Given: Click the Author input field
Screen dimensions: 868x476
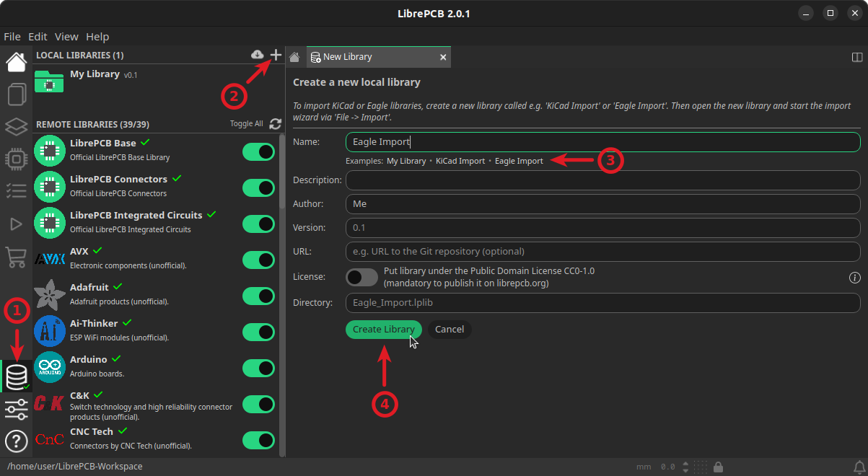Looking at the screenshot, I should [x=603, y=203].
